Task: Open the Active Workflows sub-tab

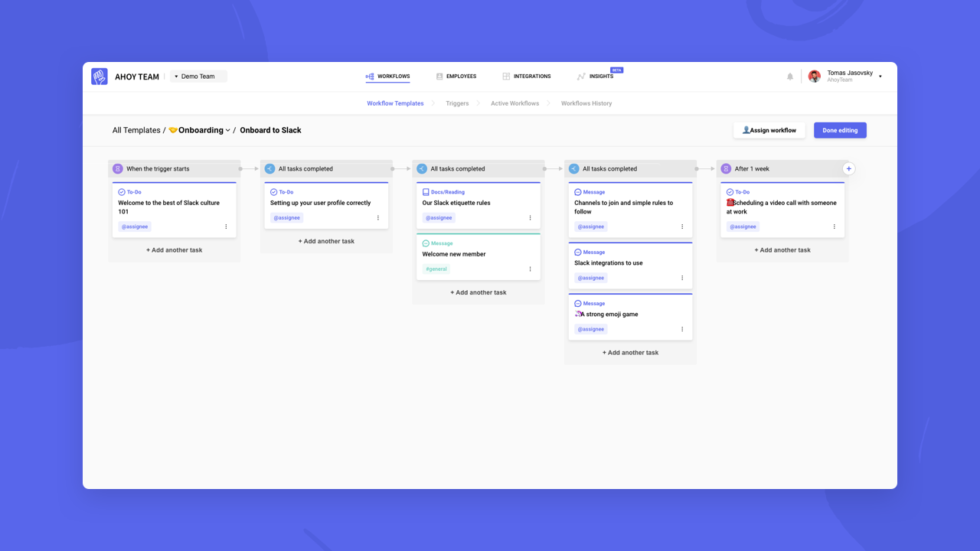Action: tap(515, 103)
